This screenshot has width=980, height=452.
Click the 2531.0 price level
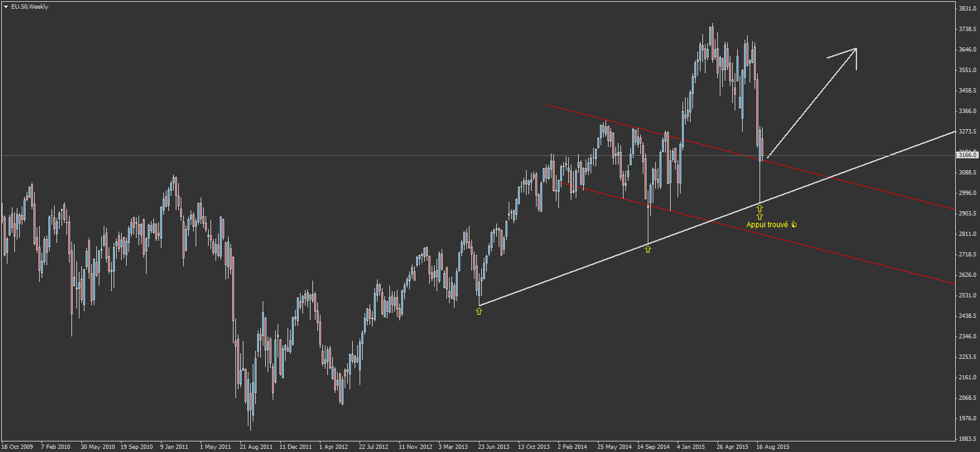(x=968, y=296)
